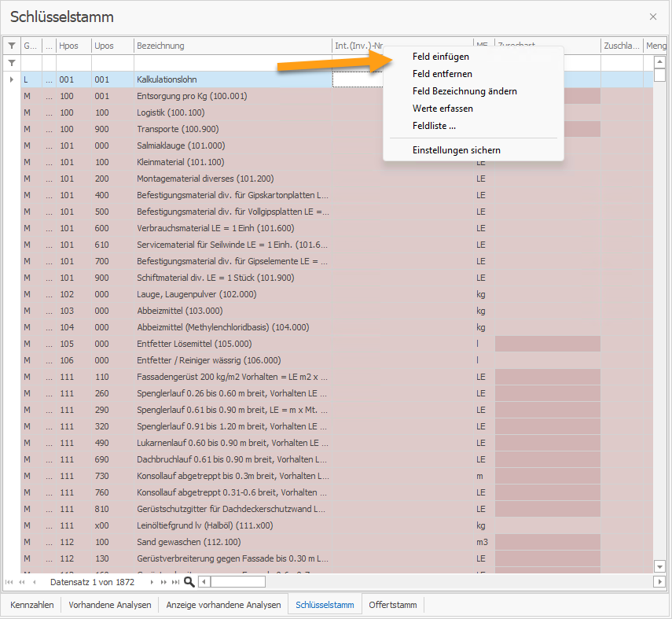Select row Schiftmaterial div. LE = 1 Stück
This screenshot has height=619, width=672.
pos(337,278)
